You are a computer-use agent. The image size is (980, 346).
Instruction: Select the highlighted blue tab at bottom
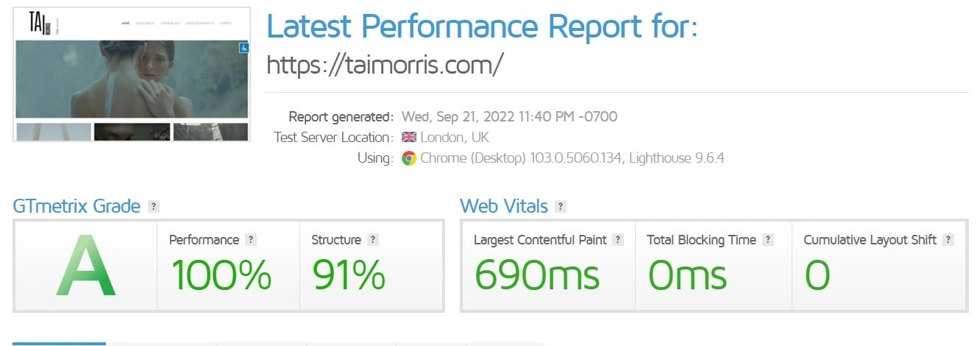tap(60, 343)
